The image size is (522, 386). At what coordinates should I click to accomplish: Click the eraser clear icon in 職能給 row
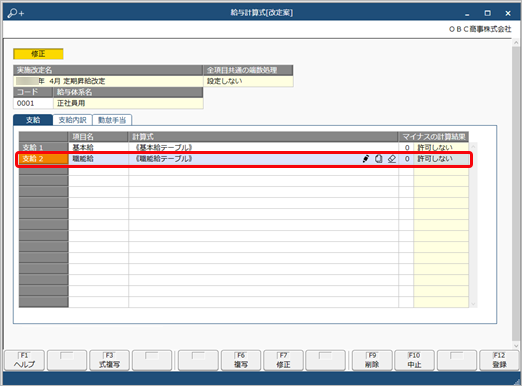(x=392, y=159)
